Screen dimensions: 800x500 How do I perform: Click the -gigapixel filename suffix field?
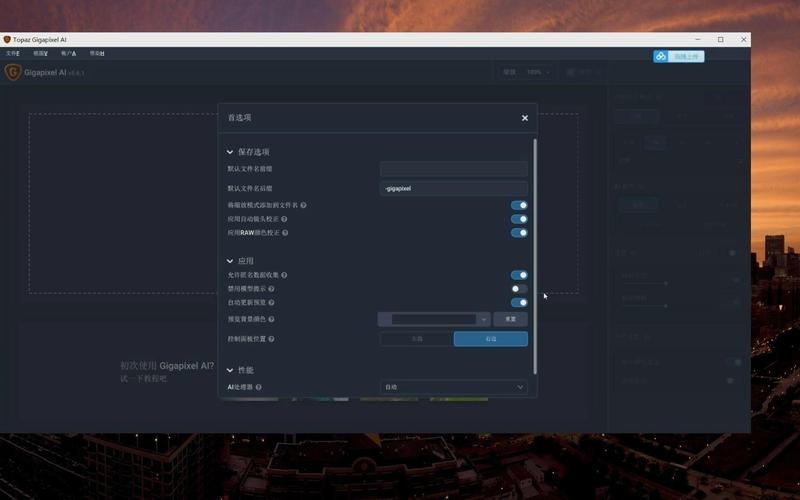pos(454,188)
